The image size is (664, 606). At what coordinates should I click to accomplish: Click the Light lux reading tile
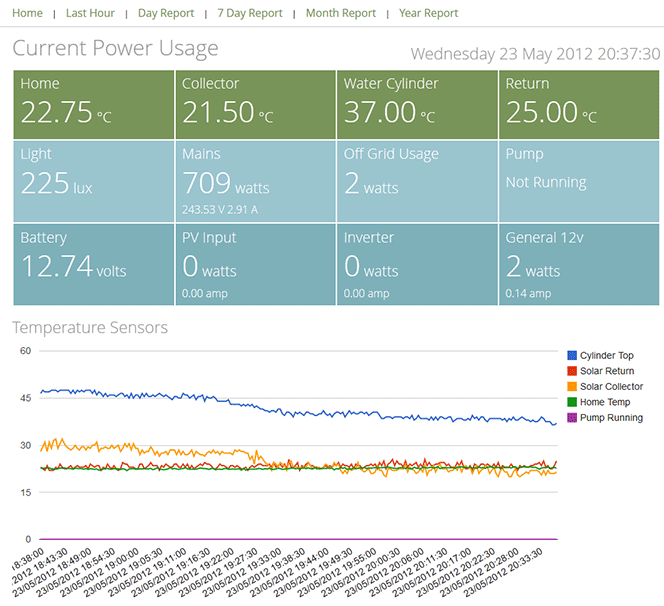click(94, 180)
